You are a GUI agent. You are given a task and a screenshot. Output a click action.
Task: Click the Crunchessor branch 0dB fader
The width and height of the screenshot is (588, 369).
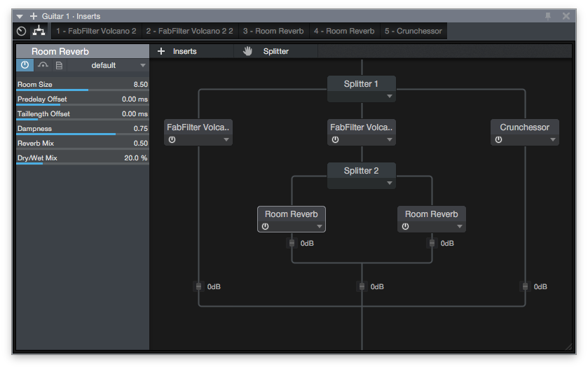coord(525,286)
